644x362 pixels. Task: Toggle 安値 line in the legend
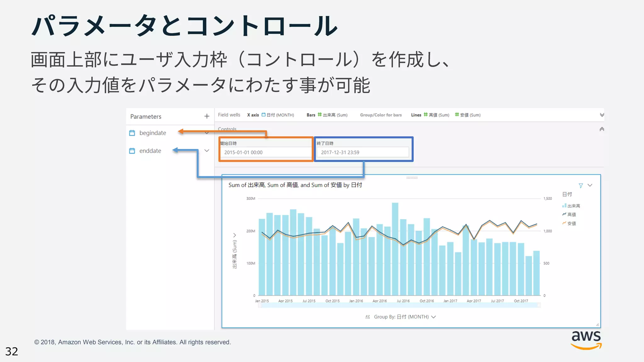coord(569,223)
